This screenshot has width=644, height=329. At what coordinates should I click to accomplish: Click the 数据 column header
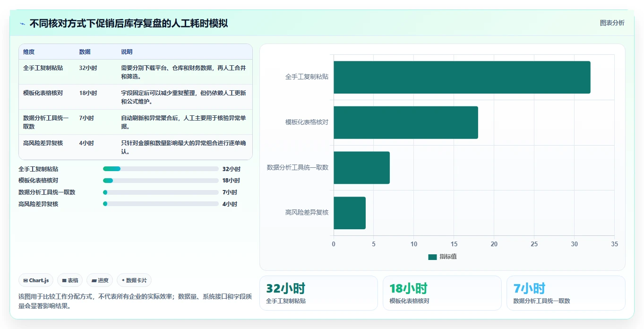[x=85, y=52]
